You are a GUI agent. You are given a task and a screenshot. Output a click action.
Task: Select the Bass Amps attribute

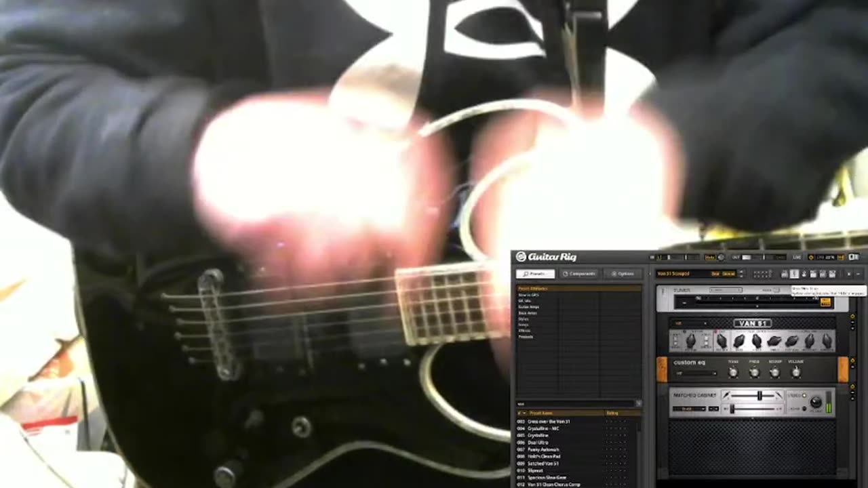click(528, 313)
